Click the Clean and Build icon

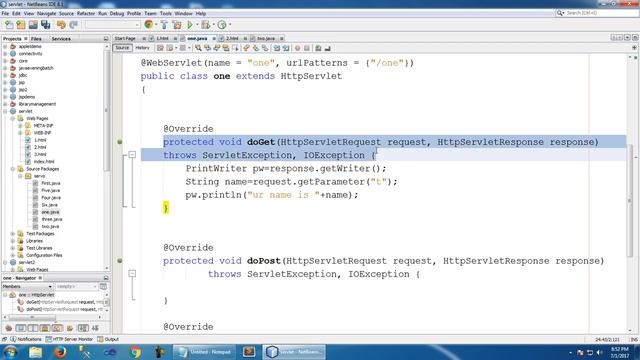177,25
